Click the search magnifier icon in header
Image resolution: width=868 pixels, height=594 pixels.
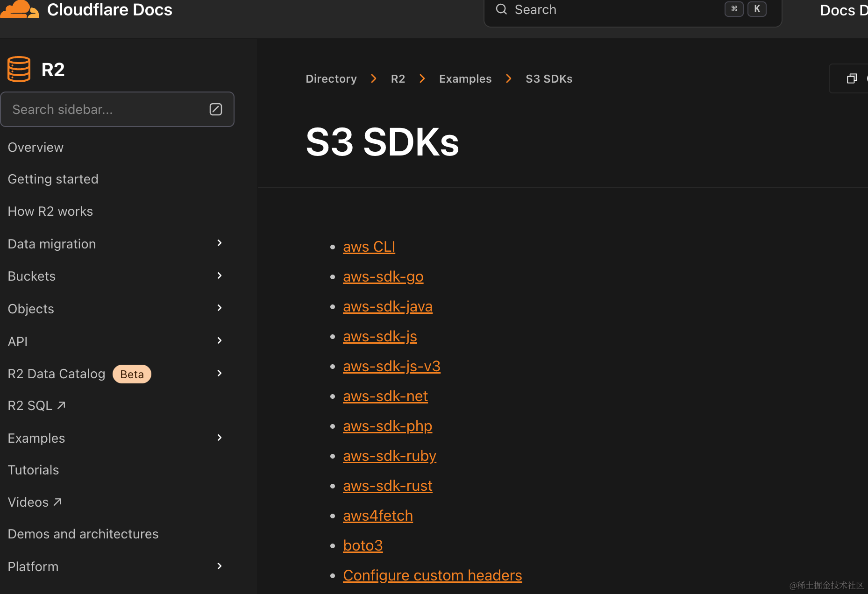[501, 9]
